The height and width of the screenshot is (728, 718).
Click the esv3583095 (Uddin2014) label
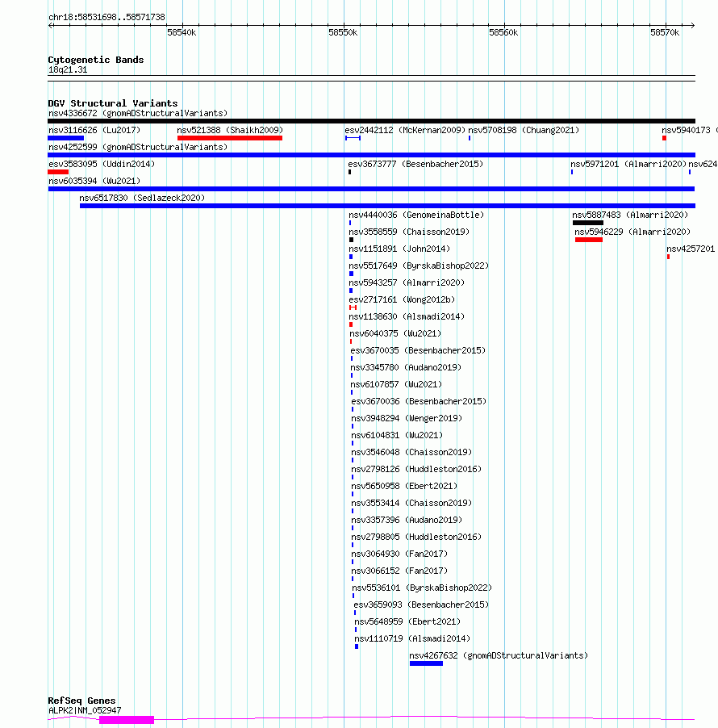point(102,164)
